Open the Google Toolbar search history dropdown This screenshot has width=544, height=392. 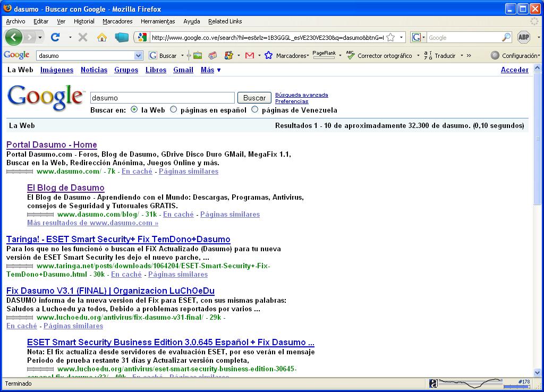point(139,55)
